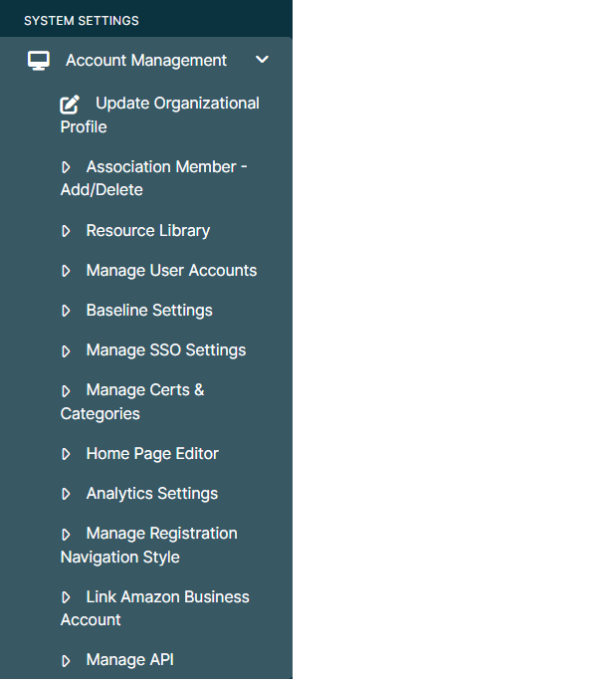The image size is (616, 679).
Task: Open Update Organizational Profile
Action: pos(160,115)
